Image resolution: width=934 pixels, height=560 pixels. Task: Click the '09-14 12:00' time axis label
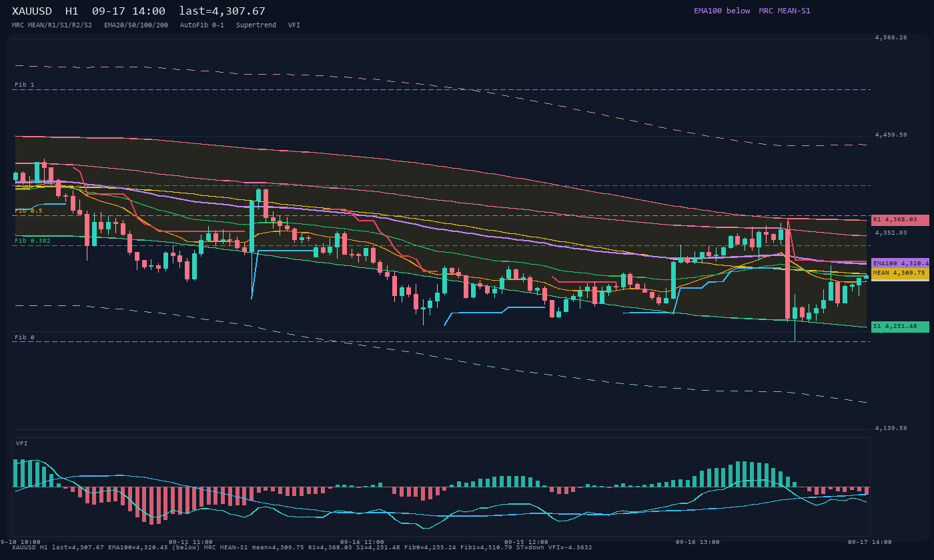click(362, 542)
